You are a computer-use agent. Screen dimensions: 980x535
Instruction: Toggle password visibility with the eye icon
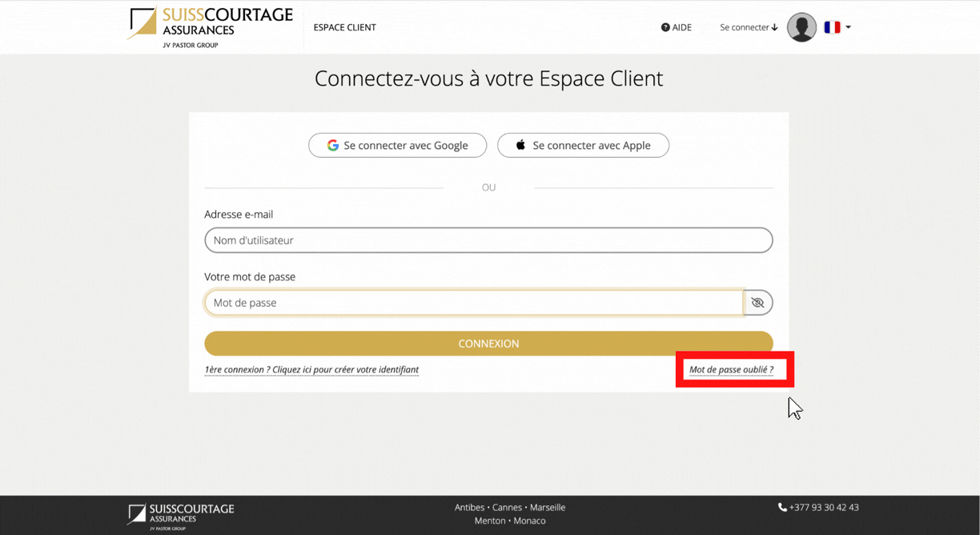[757, 303]
